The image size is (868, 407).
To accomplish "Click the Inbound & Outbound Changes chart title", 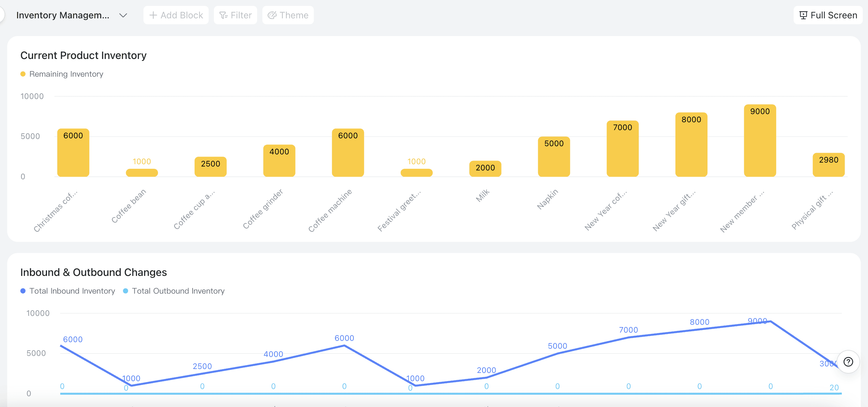I will pyautogui.click(x=93, y=272).
